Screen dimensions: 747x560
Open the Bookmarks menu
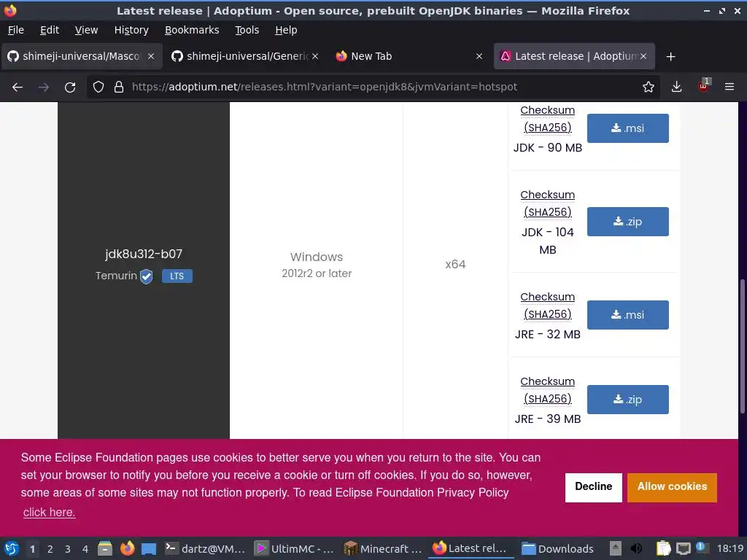(192, 30)
